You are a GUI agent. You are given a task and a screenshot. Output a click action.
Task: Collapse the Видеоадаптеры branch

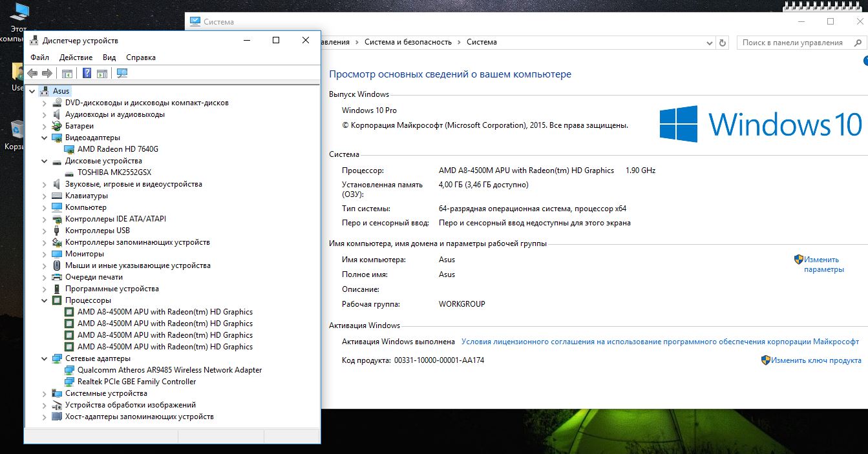click(x=44, y=138)
